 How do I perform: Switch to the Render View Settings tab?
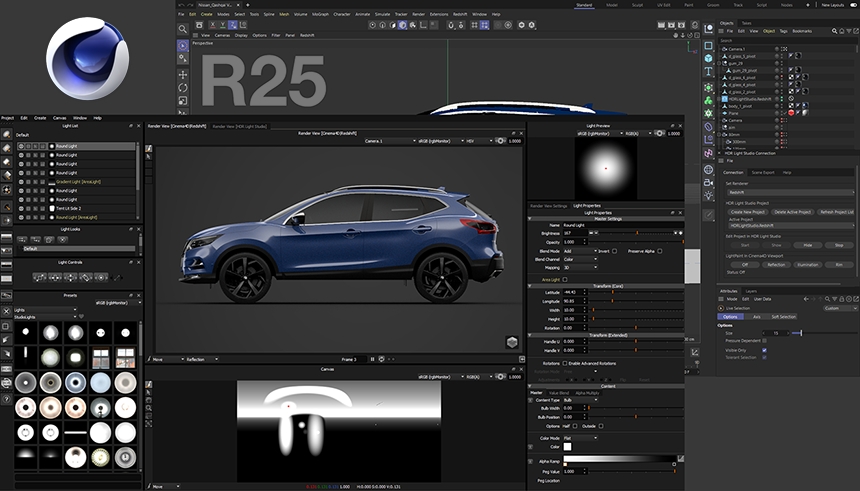click(548, 206)
